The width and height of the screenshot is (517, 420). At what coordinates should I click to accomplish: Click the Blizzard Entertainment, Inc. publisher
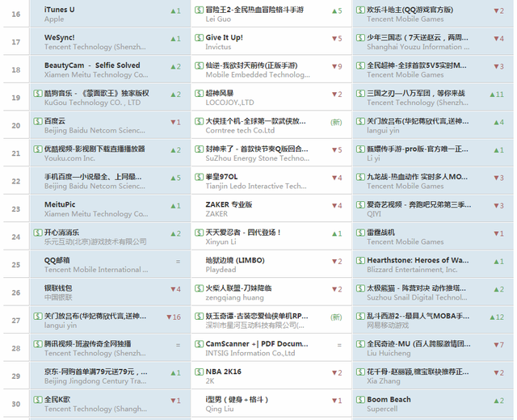click(x=412, y=270)
